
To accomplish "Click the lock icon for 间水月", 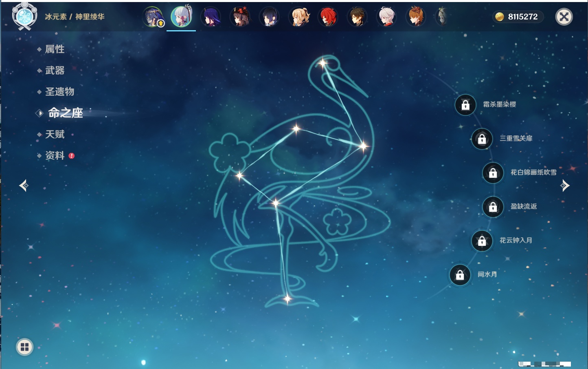I will pyautogui.click(x=460, y=275).
